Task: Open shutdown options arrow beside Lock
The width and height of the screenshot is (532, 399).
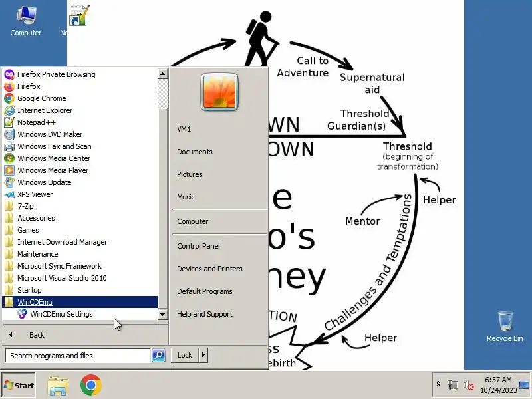Action: click(x=203, y=355)
